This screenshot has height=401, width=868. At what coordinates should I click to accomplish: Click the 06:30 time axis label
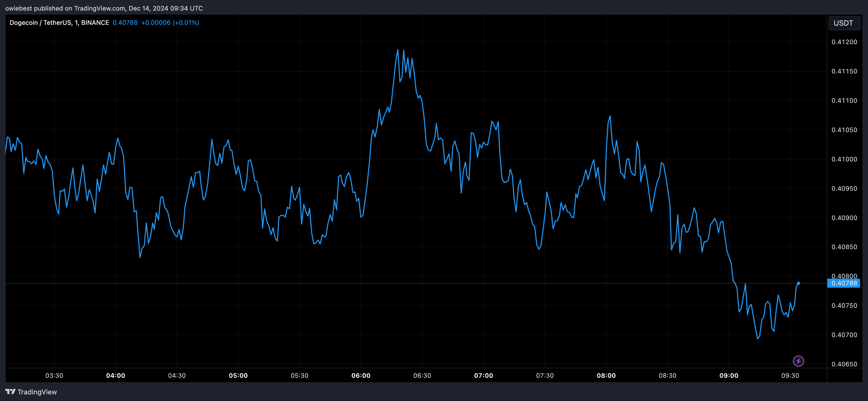[422, 375]
